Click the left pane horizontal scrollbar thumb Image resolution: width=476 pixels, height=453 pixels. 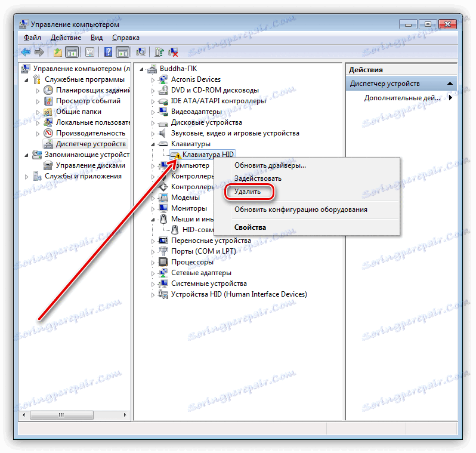61,415
